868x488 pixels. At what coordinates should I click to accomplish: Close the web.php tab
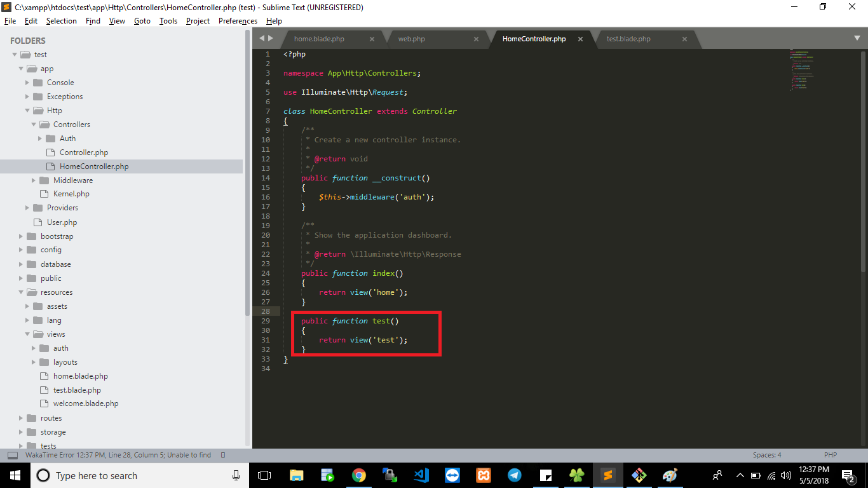pyautogui.click(x=476, y=39)
